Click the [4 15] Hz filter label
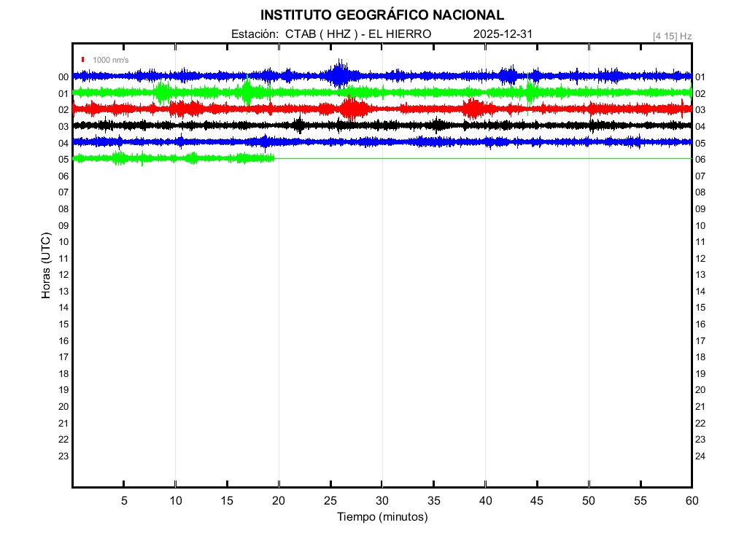The width and height of the screenshot is (747, 560). 672,36
